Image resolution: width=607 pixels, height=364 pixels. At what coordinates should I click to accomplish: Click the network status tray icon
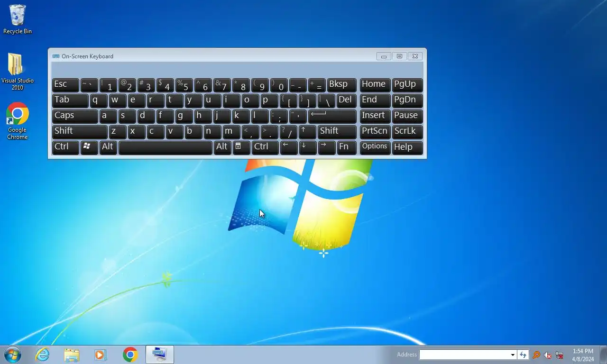pos(559,355)
